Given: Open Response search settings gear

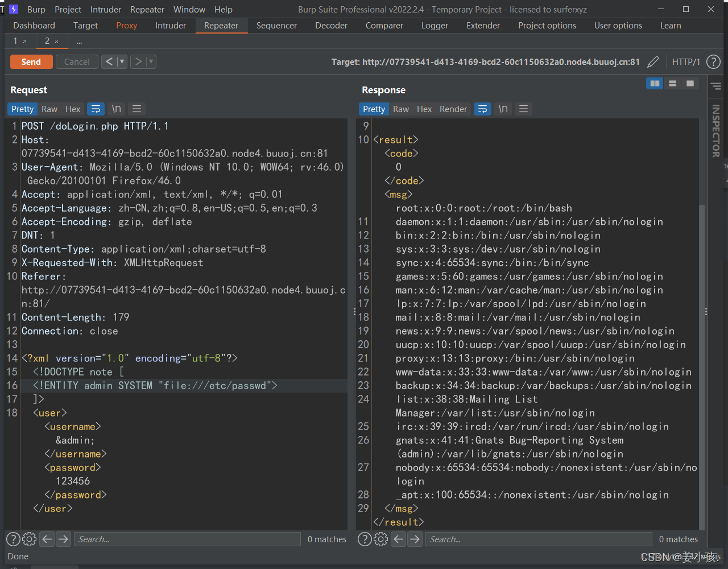Looking at the screenshot, I should (x=381, y=539).
